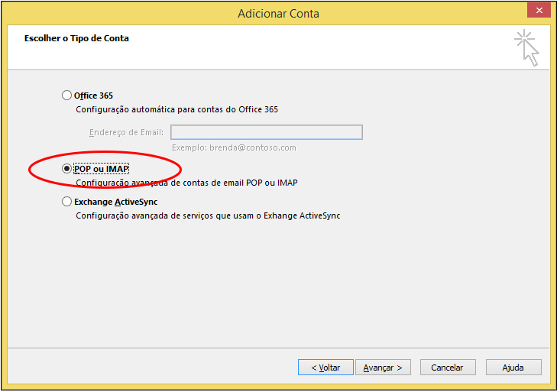This screenshot has height=392, width=557.
Task: Proceed with the Avançar button
Action: (x=383, y=368)
